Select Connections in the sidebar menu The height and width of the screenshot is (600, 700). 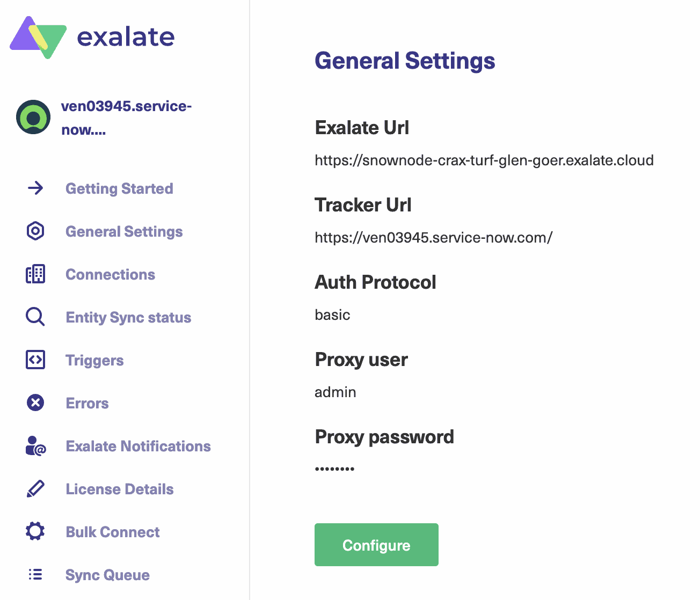point(110,274)
